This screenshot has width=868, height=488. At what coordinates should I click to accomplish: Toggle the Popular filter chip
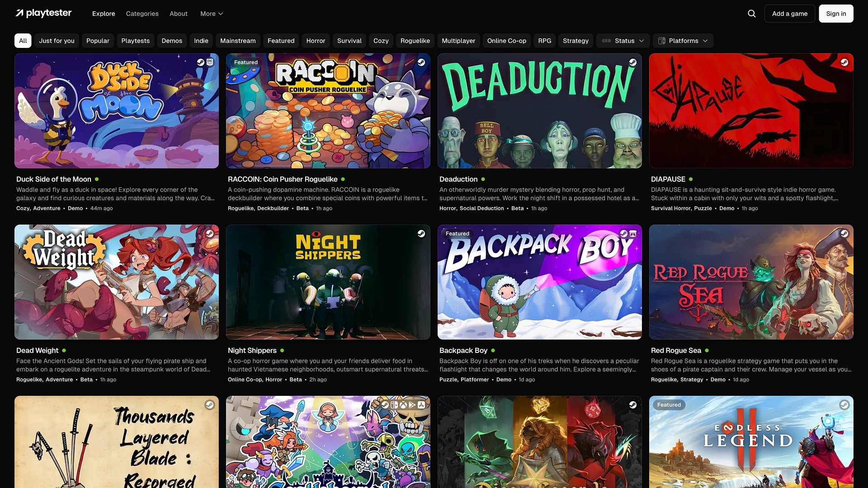click(x=98, y=41)
